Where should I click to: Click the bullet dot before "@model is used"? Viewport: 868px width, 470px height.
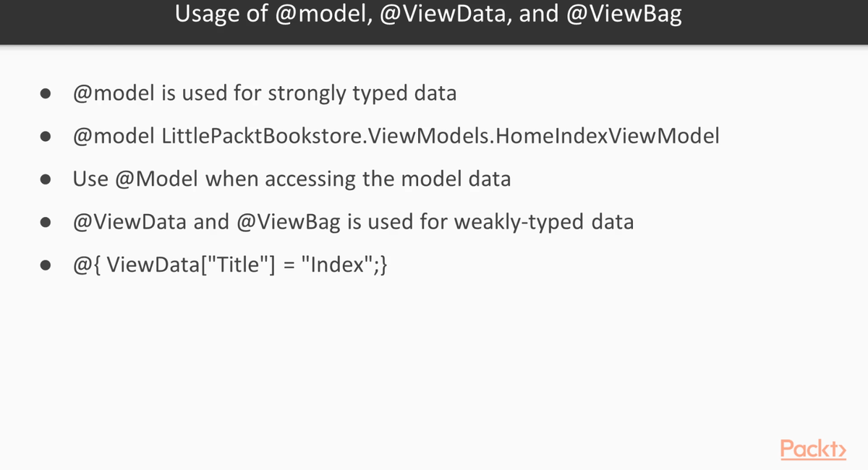46,94
